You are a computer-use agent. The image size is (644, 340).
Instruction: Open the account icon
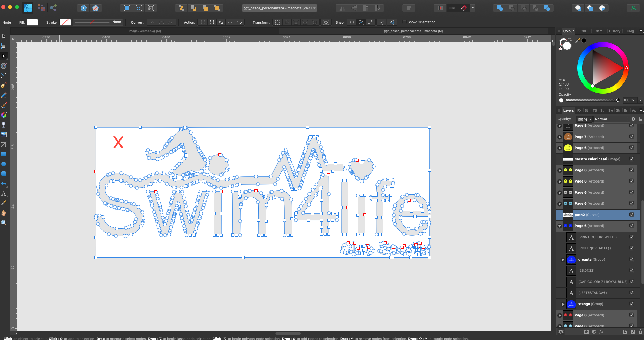[x=633, y=8]
